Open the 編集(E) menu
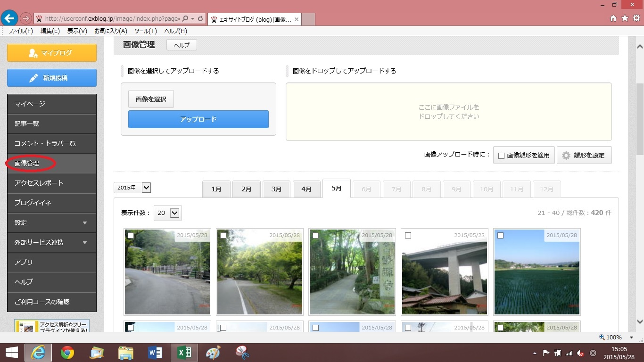The height and width of the screenshot is (362, 644). point(50,31)
